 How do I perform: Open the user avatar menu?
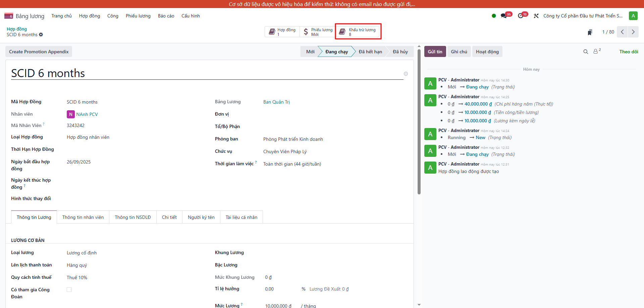point(633,16)
